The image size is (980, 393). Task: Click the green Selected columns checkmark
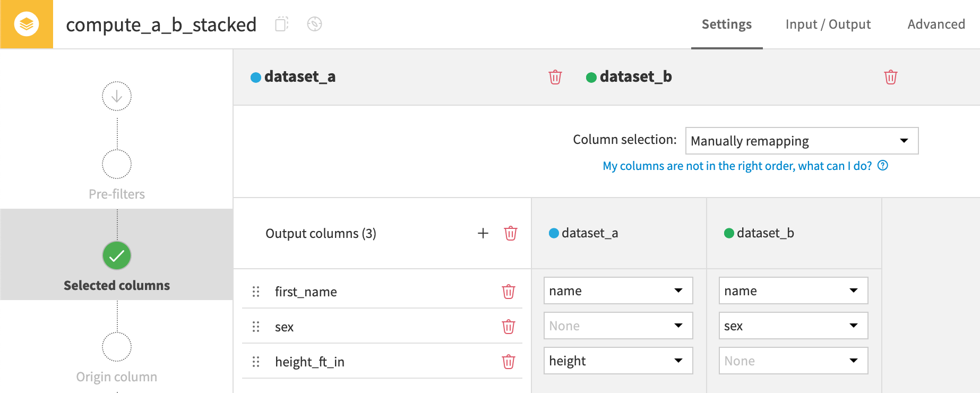(117, 255)
